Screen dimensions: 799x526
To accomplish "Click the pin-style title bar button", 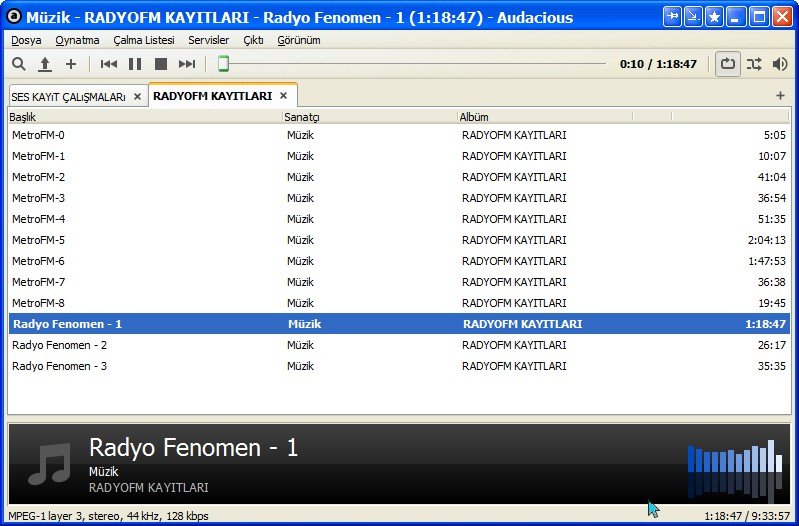I will tap(673, 17).
